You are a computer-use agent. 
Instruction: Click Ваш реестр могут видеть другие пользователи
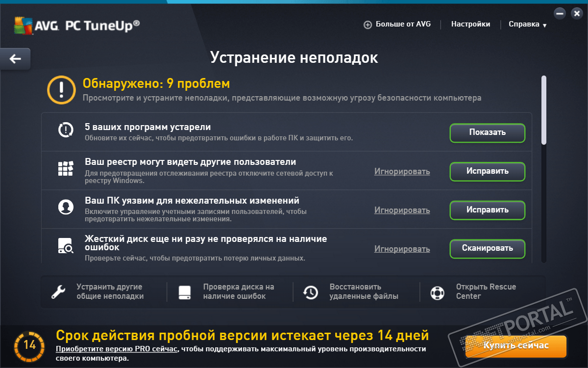pyautogui.click(x=191, y=162)
